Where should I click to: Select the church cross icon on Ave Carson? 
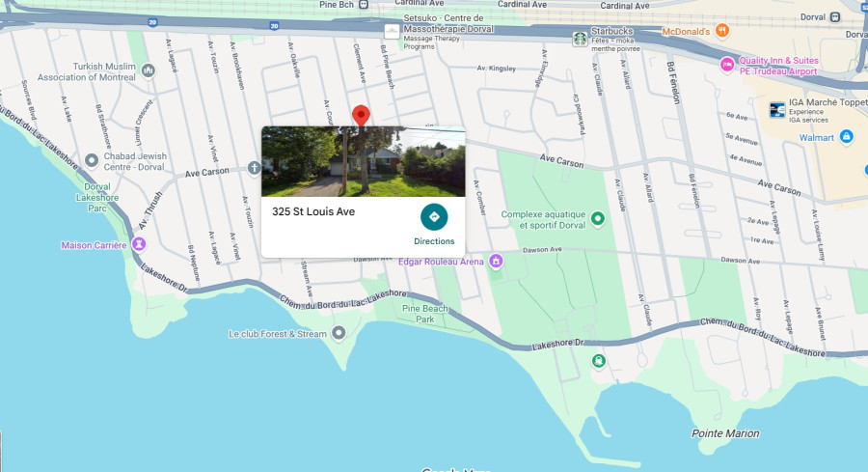[x=254, y=168]
